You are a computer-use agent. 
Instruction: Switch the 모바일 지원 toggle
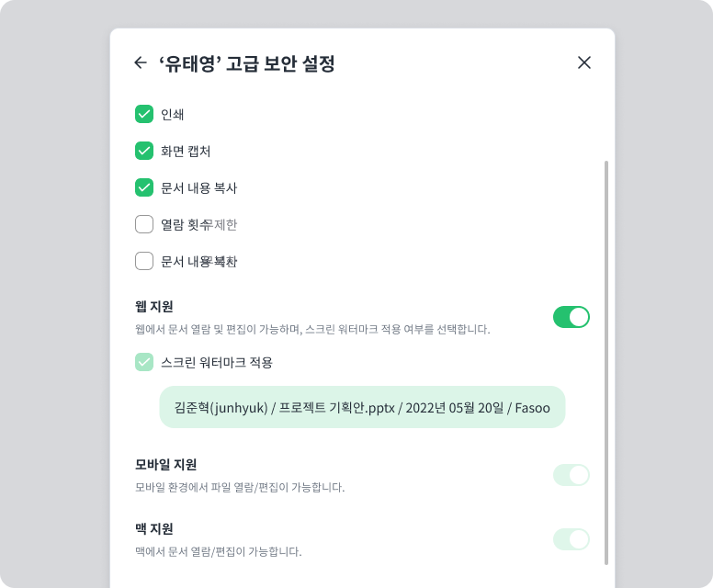coord(572,475)
